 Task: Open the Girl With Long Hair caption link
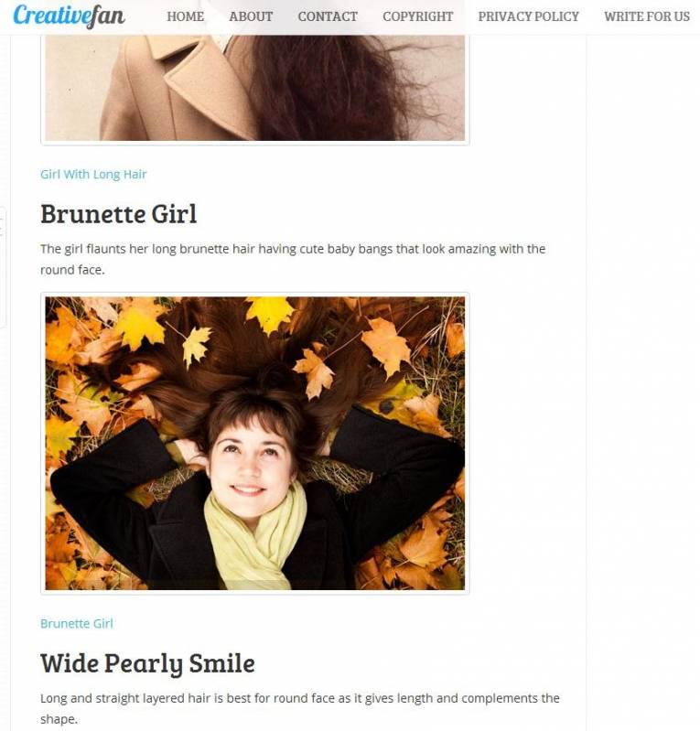(93, 175)
